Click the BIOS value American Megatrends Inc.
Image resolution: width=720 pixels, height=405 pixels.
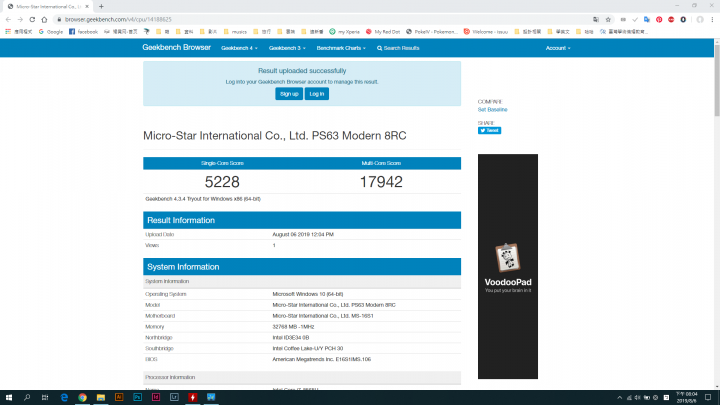tap(321, 359)
